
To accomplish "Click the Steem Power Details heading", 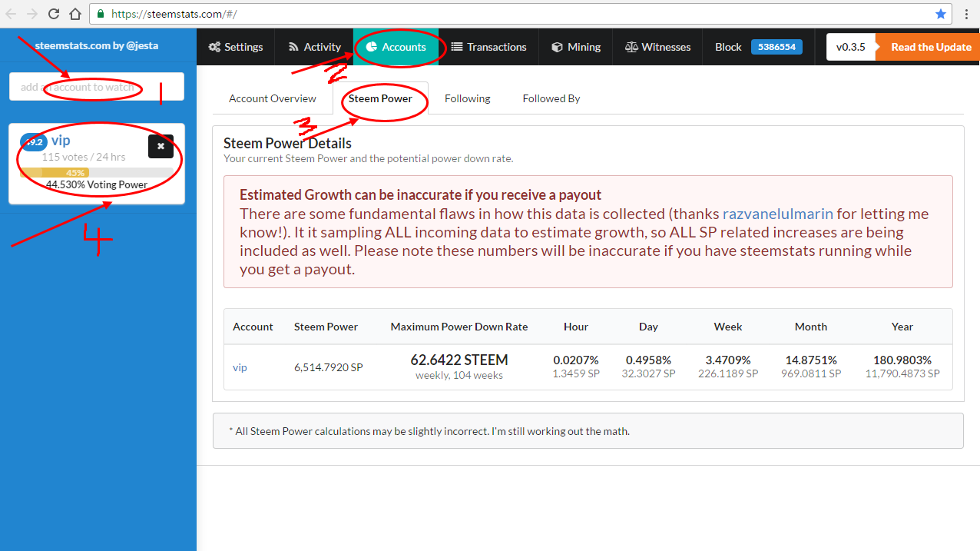I will (x=287, y=143).
